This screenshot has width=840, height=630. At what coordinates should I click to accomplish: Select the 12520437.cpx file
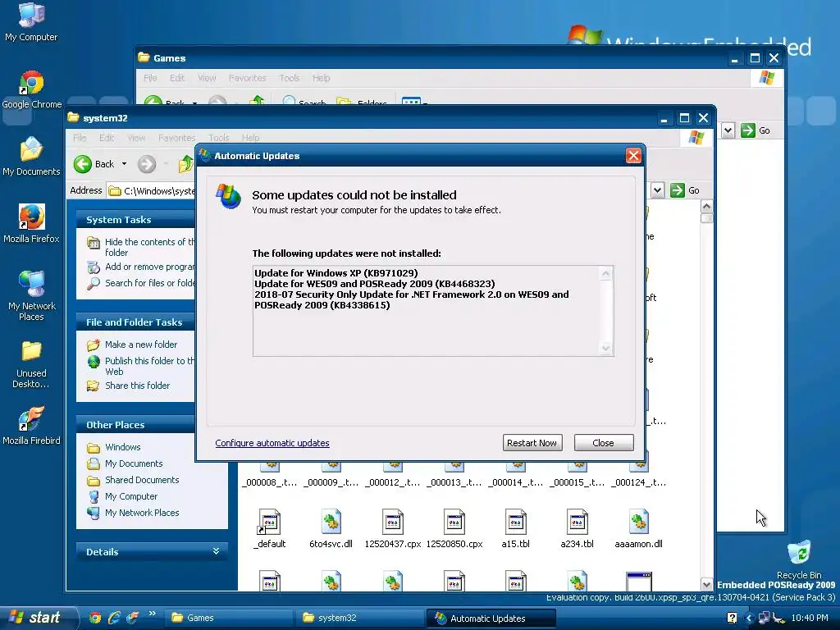pos(393,528)
